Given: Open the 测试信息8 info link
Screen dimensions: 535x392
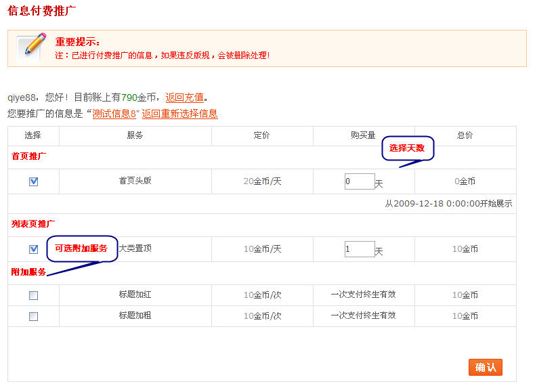Looking at the screenshot, I should coord(115,114).
